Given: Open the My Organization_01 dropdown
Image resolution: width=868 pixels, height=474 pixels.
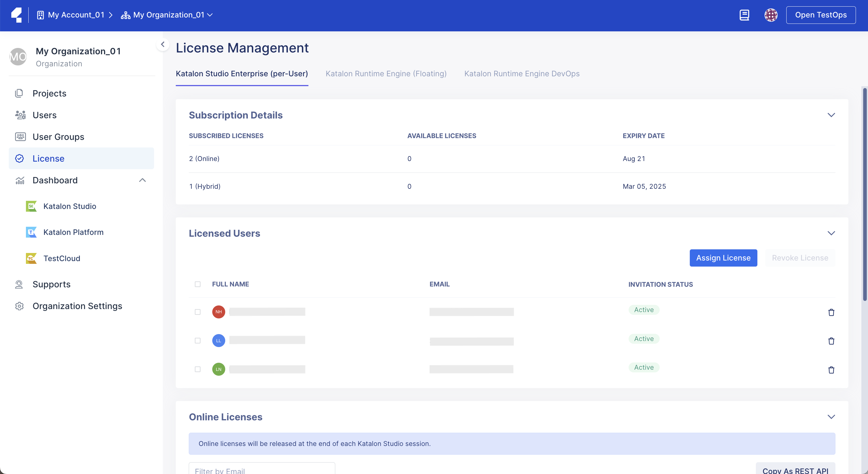Looking at the screenshot, I should click(x=210, y=15).
